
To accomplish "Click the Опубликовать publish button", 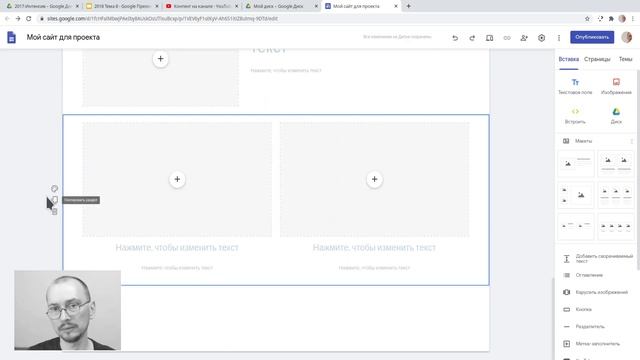I will pyautogui.click(x=592, y=37).
